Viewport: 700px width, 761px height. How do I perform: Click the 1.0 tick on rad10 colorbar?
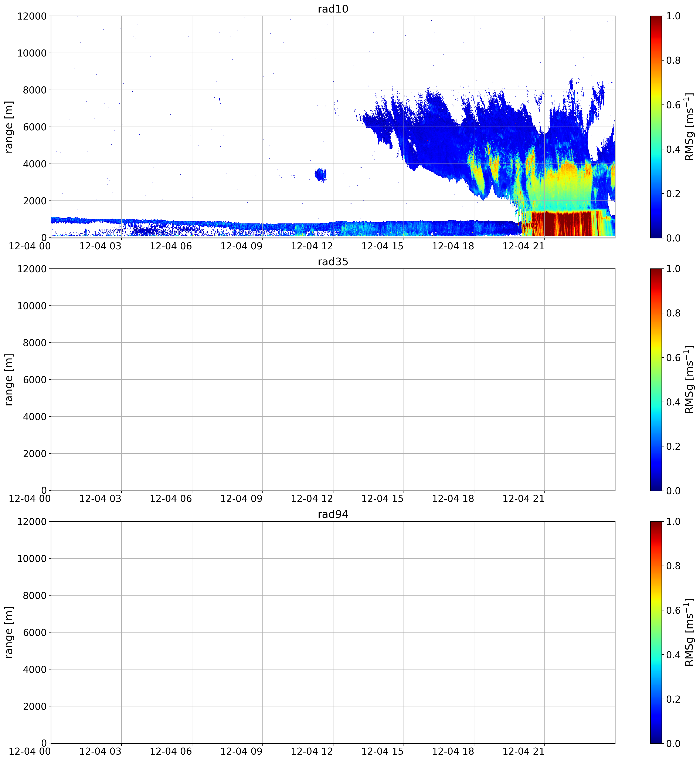click(x=673, y=16)
